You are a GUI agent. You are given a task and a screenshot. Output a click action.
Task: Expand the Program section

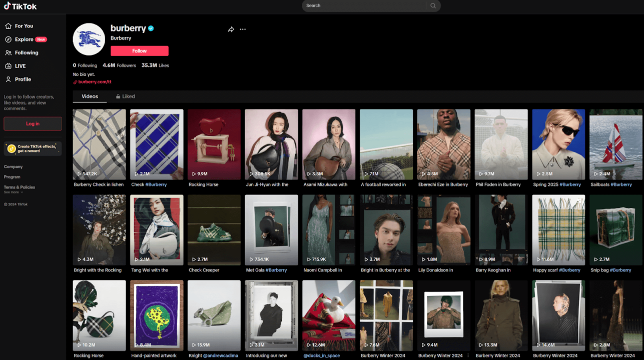(12, 177)
